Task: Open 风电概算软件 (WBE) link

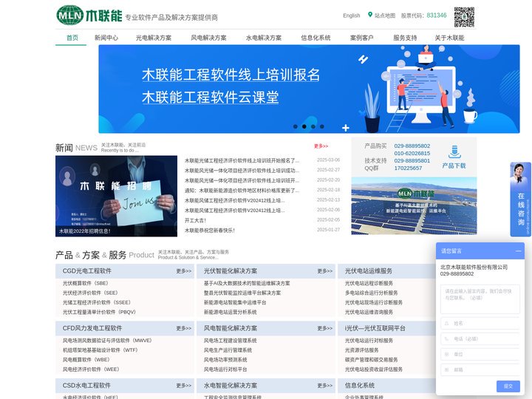Action: (86, 360)
